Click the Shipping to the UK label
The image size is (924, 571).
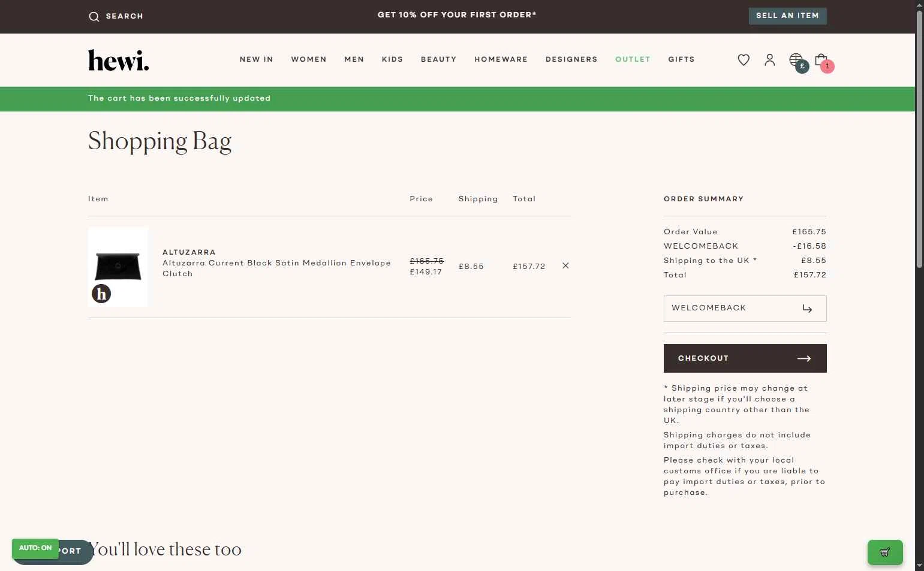pyautogui.click(x=710, y=261)
